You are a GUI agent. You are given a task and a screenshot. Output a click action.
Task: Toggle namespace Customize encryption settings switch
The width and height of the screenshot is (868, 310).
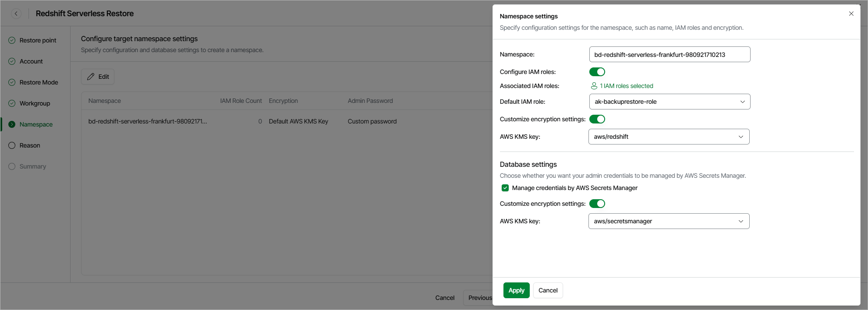point(597,119)
